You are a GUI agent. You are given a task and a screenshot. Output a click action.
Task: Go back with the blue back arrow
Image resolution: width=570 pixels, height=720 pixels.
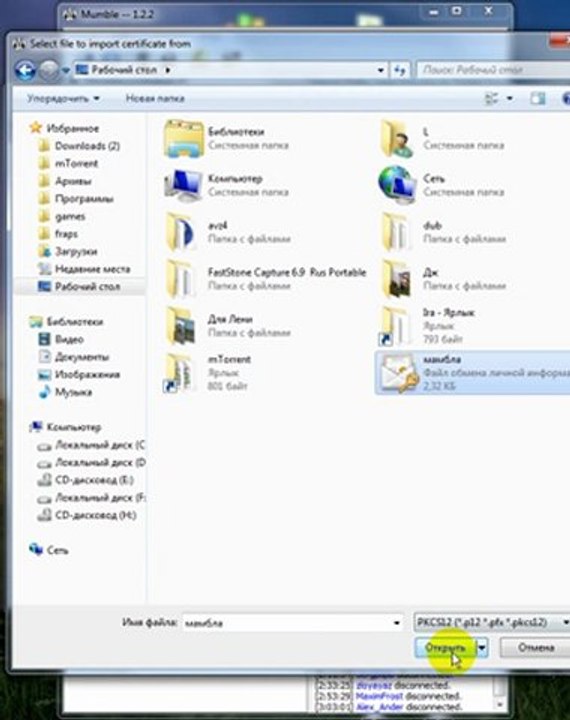(25, 70)
